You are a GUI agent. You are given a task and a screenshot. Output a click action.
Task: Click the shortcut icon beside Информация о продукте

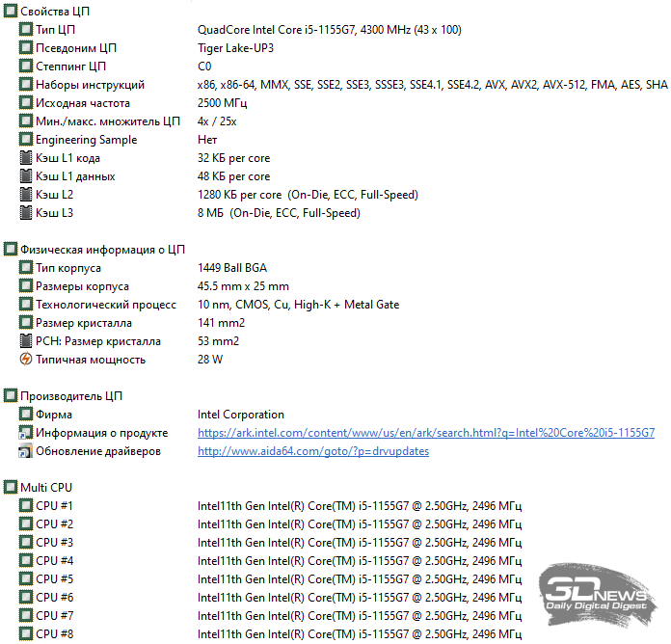click(26, 433)
